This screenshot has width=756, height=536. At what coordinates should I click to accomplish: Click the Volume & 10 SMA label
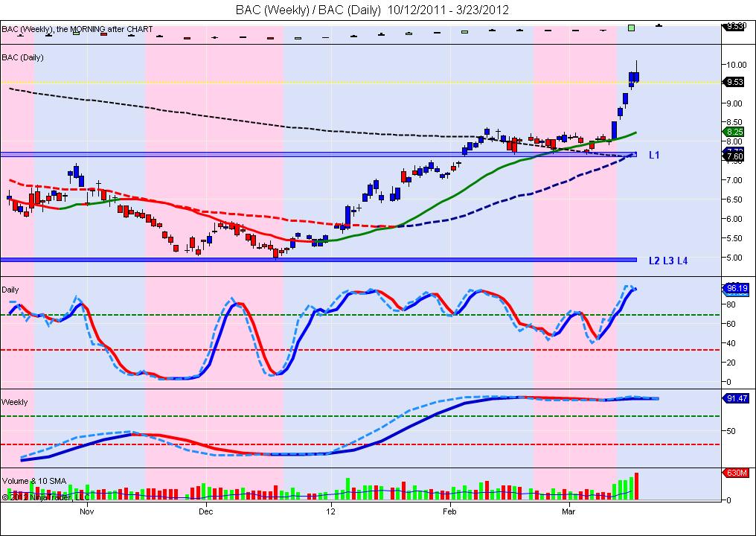(x=34, y=481)
